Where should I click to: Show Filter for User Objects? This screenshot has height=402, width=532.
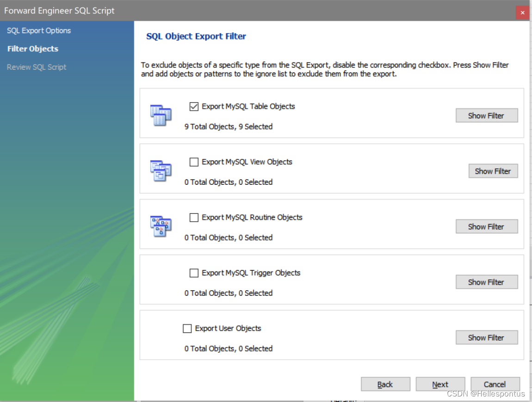pyautogui.click(x=487, y=338)
